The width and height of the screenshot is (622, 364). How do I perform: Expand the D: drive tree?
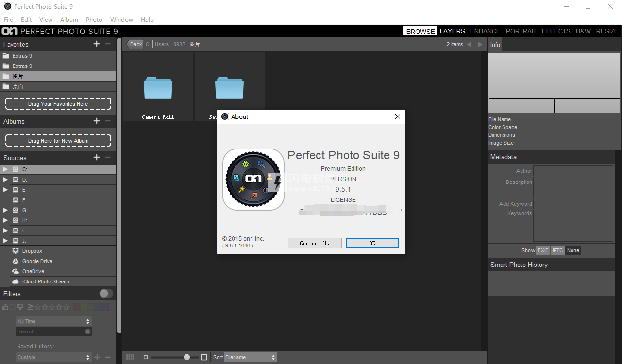click(x=5, y=180)
